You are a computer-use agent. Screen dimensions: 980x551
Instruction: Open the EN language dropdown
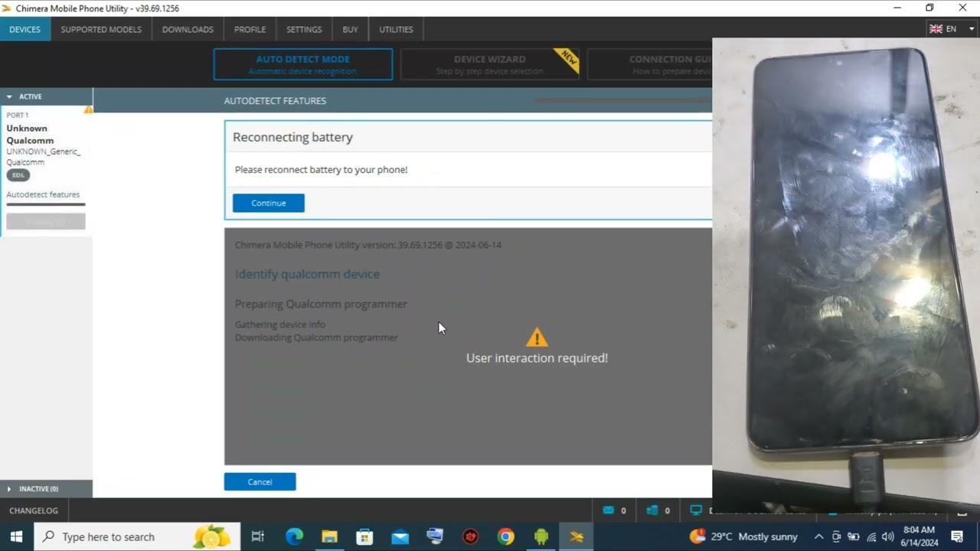click(x=952, y=29)
